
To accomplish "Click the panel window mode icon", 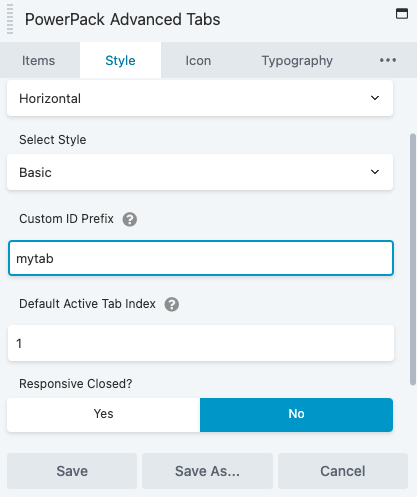I will [x=402, y=14].
